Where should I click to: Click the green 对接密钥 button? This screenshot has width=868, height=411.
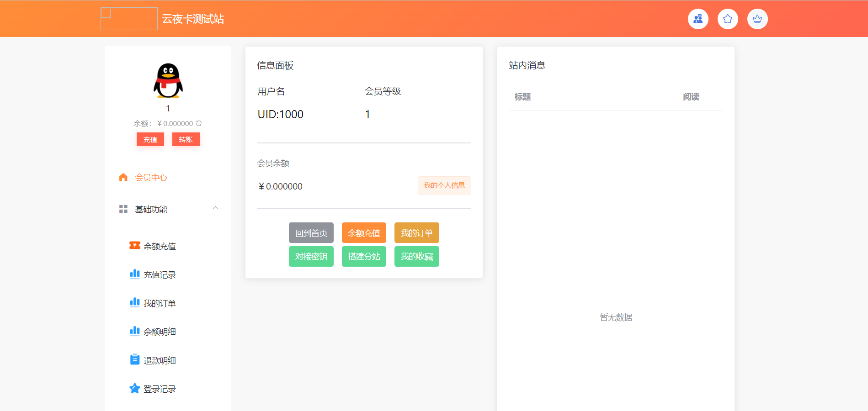[x=311, y=256]
